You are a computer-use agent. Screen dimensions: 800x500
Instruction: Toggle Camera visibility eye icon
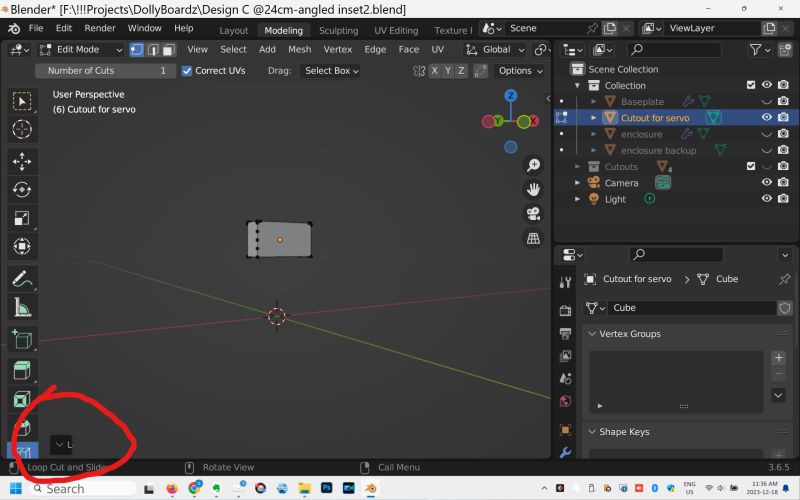point(766,182)
